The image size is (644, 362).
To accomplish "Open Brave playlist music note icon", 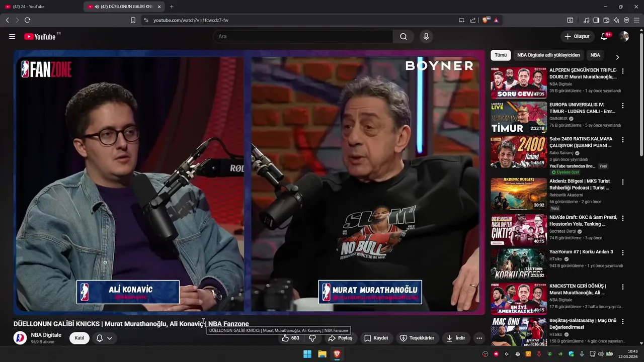I will coord(586,20).
